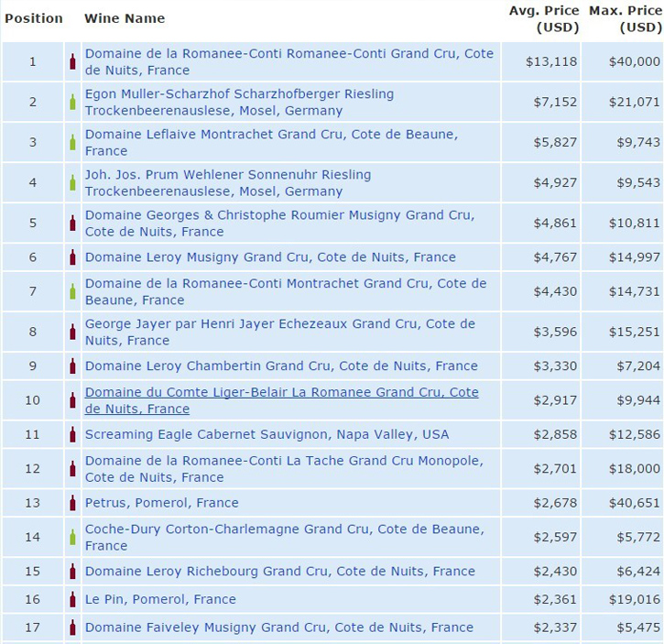Viewport: 664px width, 644px height.
Task: Open Domaine Leroy Chambertin Grand Cru link
Action: tap(281, 366)
